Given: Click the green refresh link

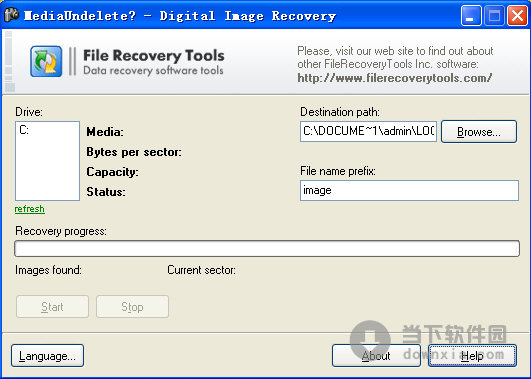Looking at the screenshot, I should point(29,209).
